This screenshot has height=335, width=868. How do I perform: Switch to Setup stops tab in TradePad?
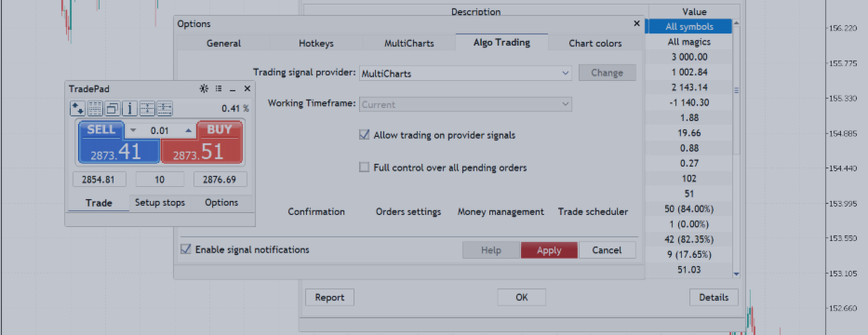(160, 203)
